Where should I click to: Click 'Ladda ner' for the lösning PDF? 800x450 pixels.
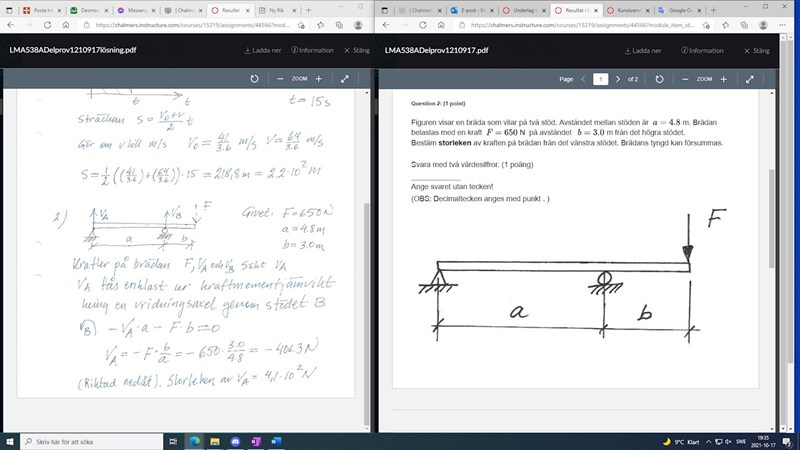[x=265, y=49]
